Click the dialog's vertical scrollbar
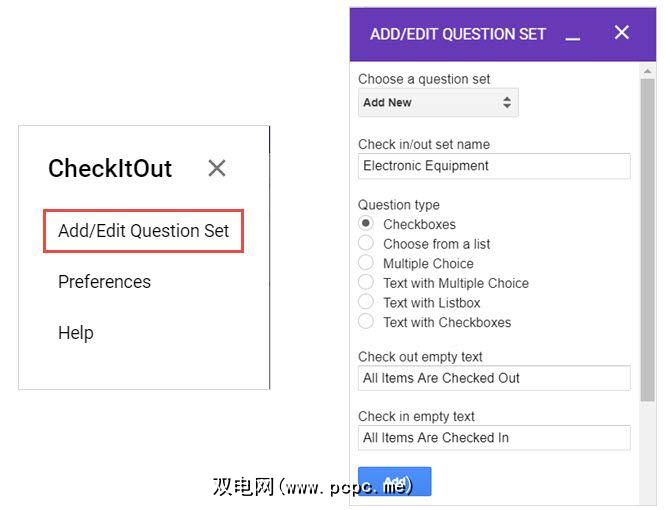 click(648, 240)
